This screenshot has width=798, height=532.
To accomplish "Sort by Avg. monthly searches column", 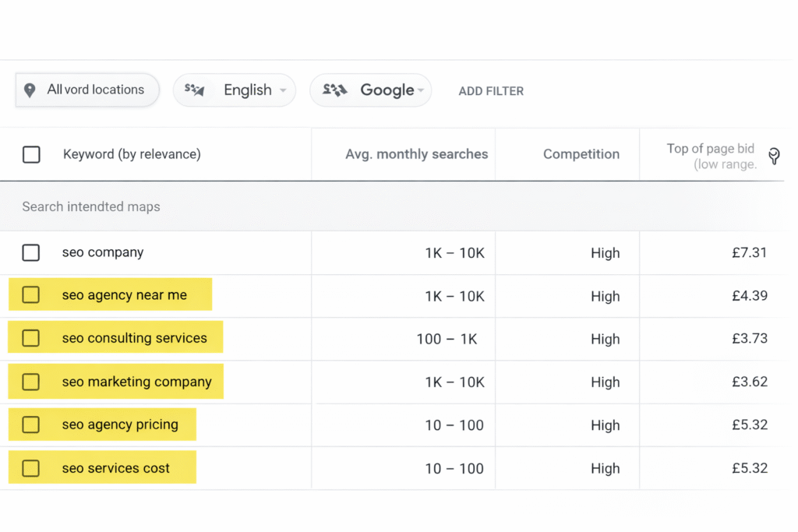I will pyautogui.click(x=416, y=154).
